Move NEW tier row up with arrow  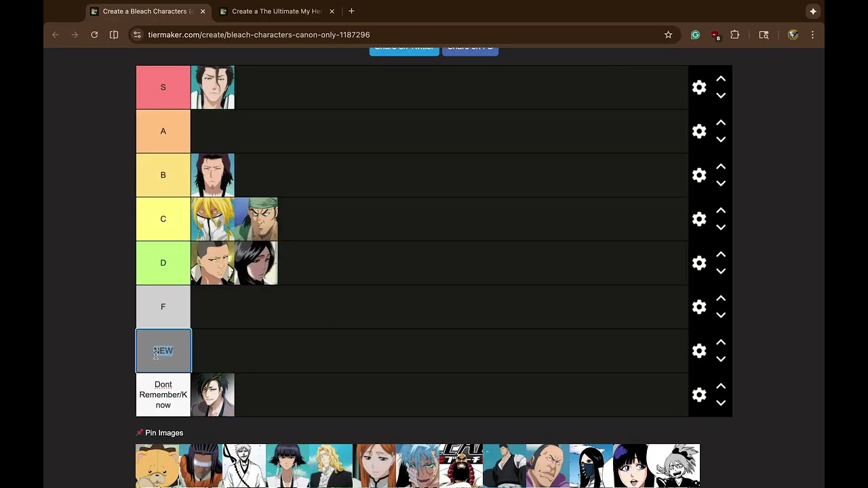tap(721, 342)
